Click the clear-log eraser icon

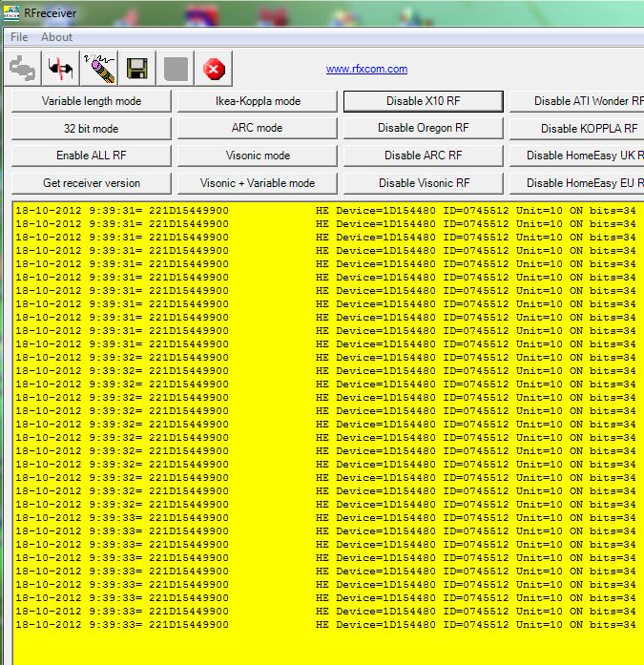coord(99,69)
